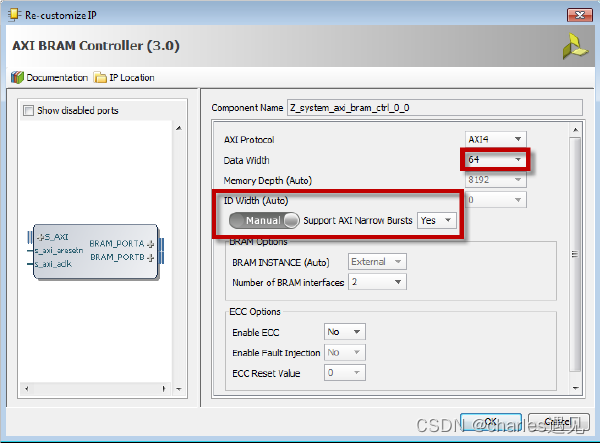The height and width of the screenshot is (444, 600).
Task: Expand the BRAM_PORTA interface plus icon
Action: coord(151,244)
